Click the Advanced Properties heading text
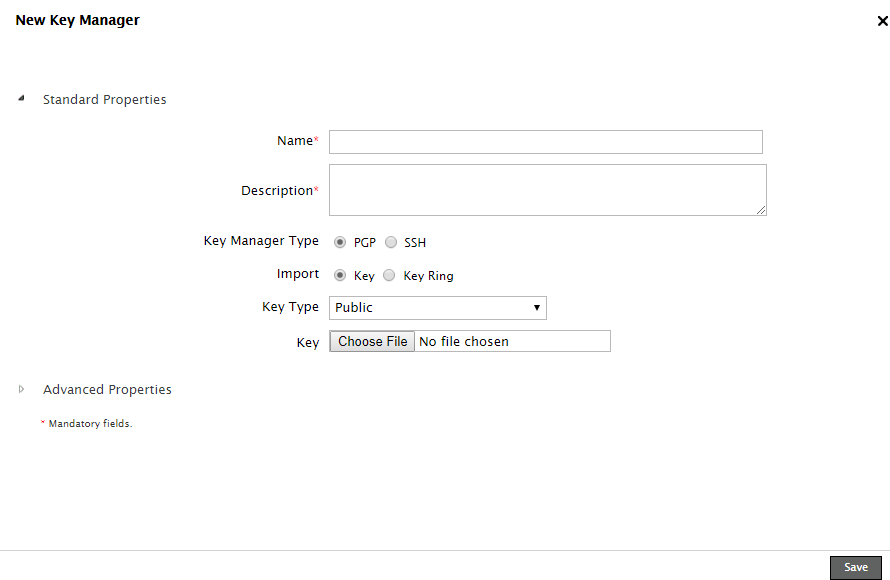Screen dimensions: 890x580 tap(107, 390)
